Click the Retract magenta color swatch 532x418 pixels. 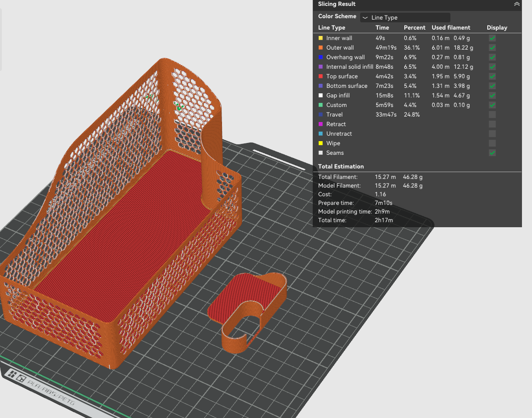(320, 124)
